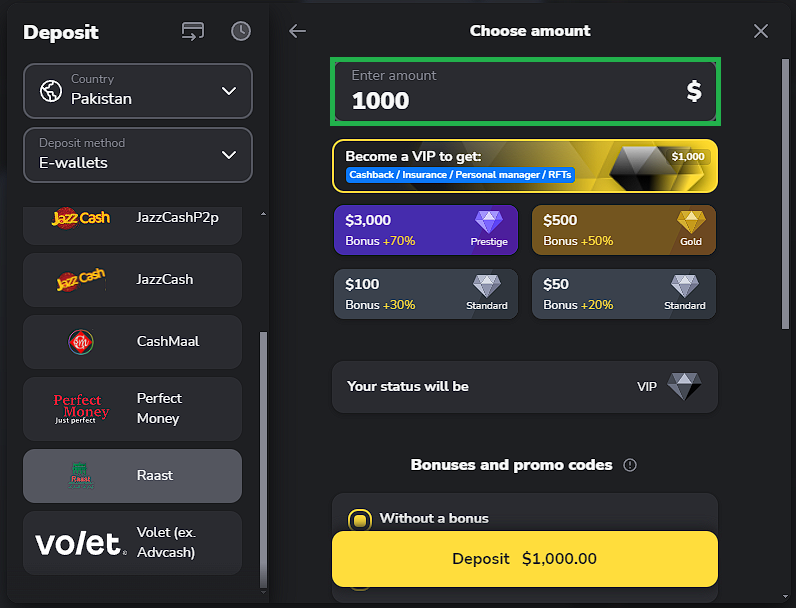Pick the Volet (ex. Advcash) logo
Screen dimensions: 796x608
pos(81,543)
